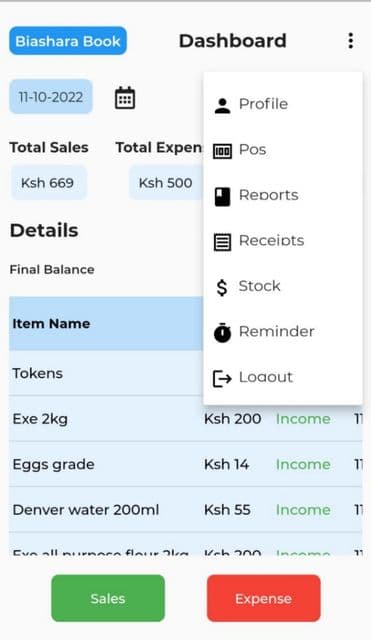Click the Receipts list icon
Viewport: 371px width, 640px height.
point(222,242)
